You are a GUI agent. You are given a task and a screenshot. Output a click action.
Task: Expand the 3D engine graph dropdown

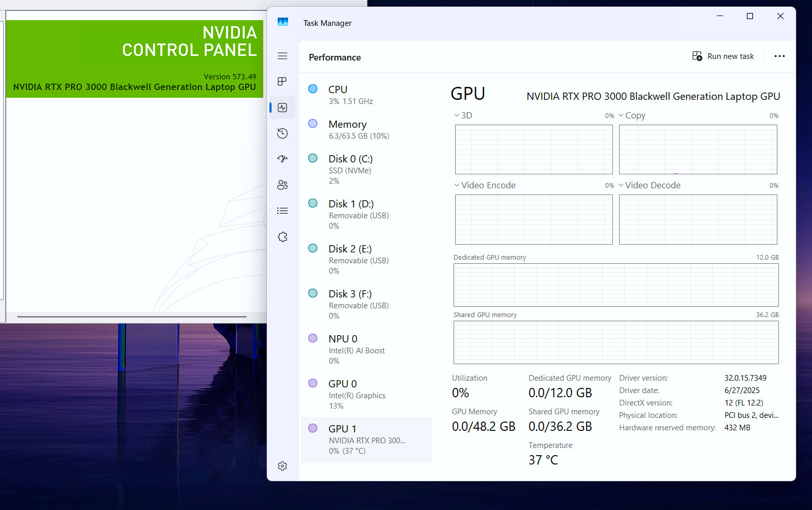click(x=463, y=115)
